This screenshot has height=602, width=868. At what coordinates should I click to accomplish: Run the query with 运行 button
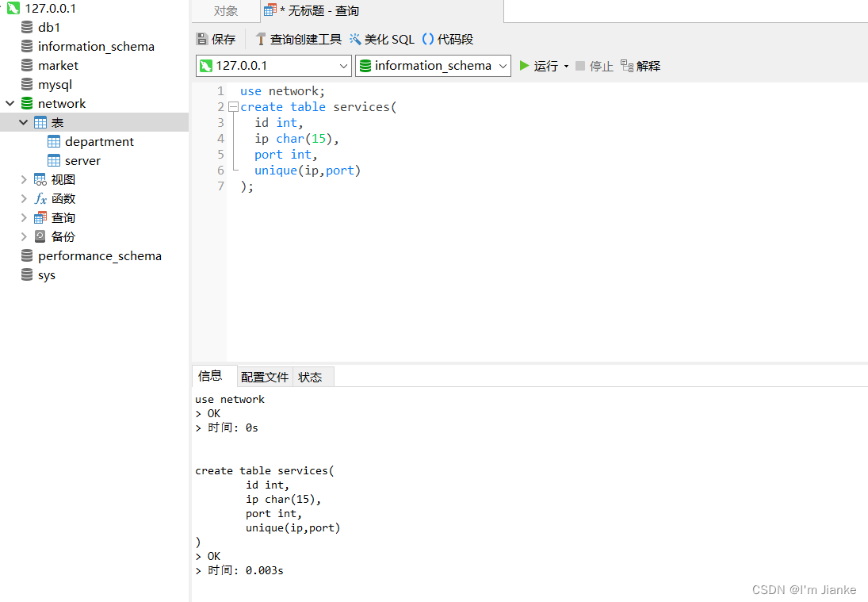tap(538, 66)
